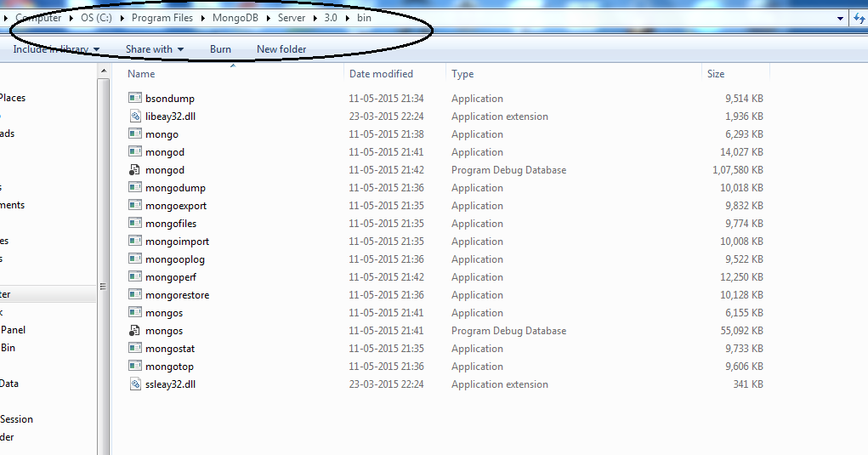This screenshot has width=868, height=455.
Task: Navigate to MongoDB breadcrumb segment
Action: [x=235, y=18]
